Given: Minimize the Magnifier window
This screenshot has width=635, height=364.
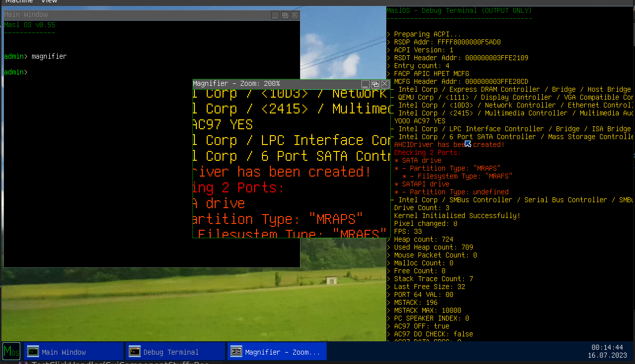Looking at the screenshot, I should pos(366,84).
